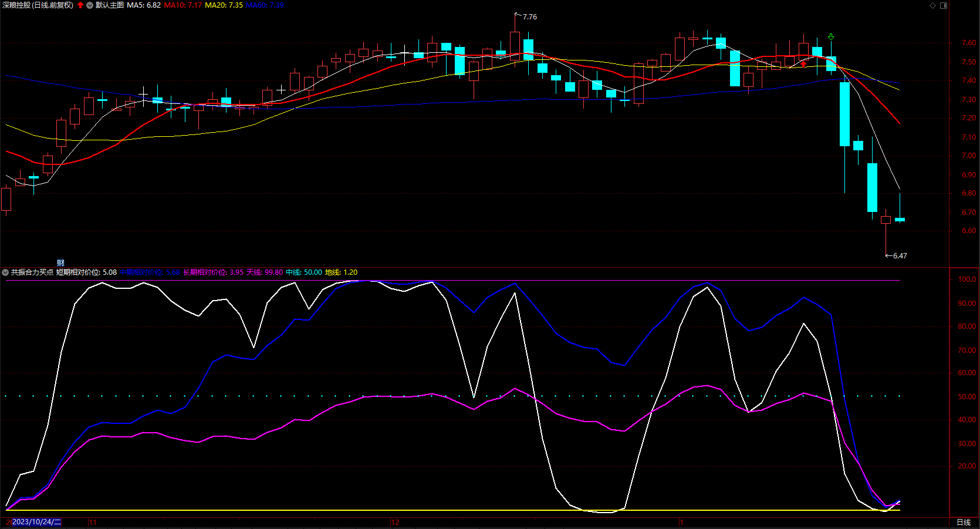980x529 pixels.
Task: Select 中线: 50.00 readout
Action: point(304,272)
